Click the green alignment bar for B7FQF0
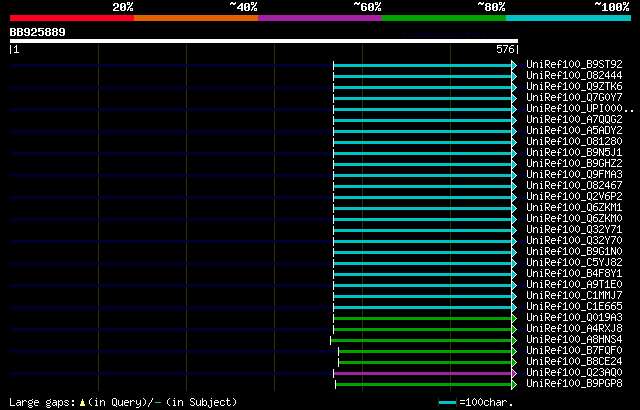 click(x=425, y=351)
